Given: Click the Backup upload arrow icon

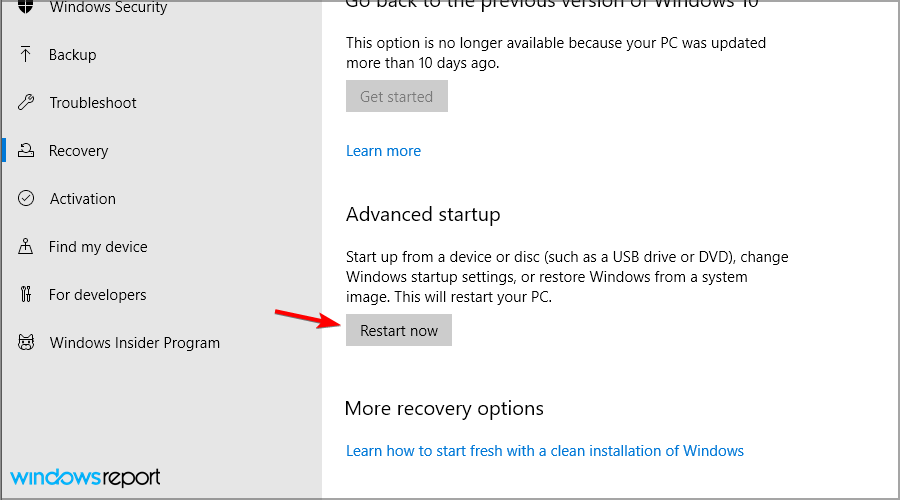Looking at the screenshot, I should [27, 55].
